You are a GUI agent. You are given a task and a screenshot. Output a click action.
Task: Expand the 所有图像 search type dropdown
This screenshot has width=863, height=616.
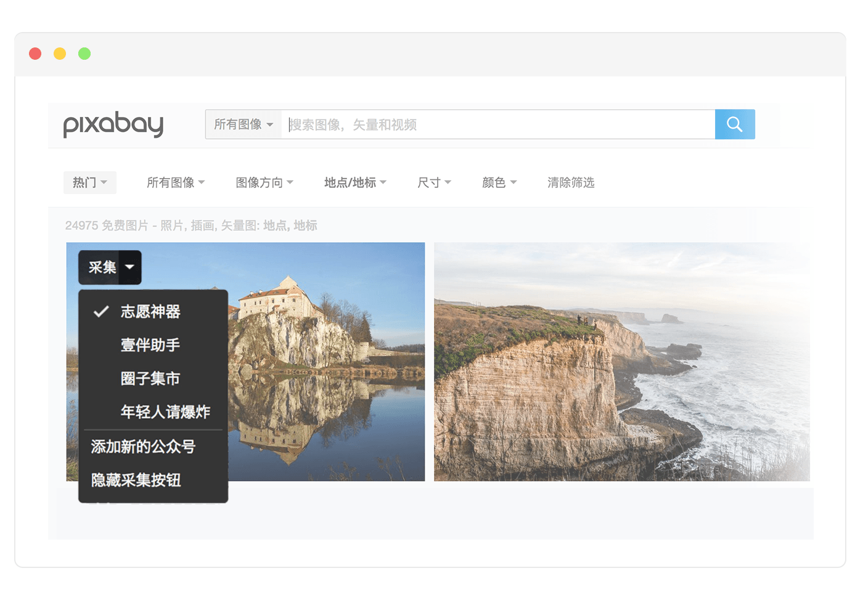(243, 124)
